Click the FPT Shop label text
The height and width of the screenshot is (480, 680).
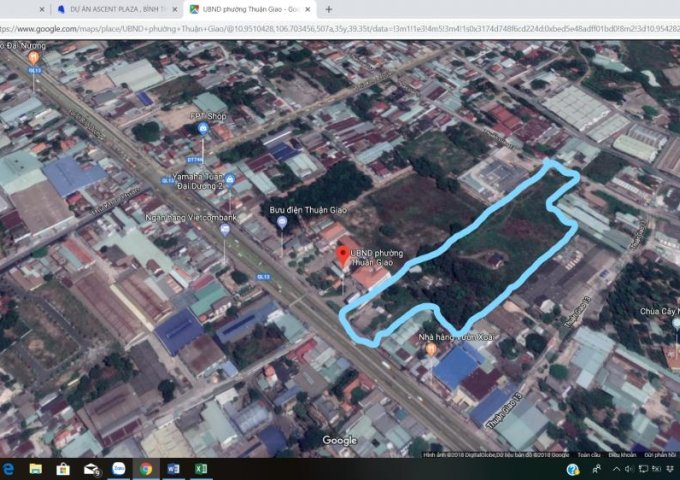coord(208,116)
